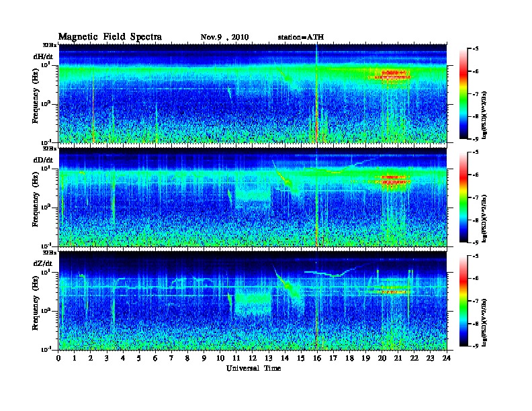Click the 32Hz label atop dD/dt panel
Screen dimensions: 532x411
[x=50, y=148]
